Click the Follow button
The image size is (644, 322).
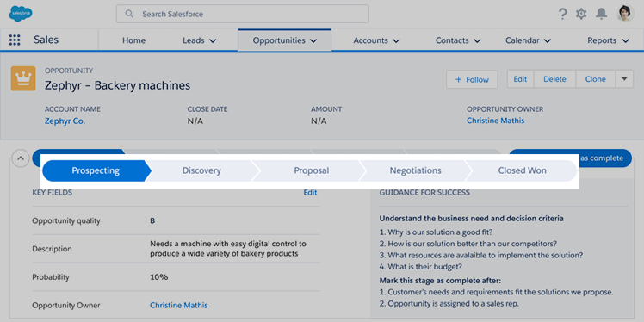[472, 79]
